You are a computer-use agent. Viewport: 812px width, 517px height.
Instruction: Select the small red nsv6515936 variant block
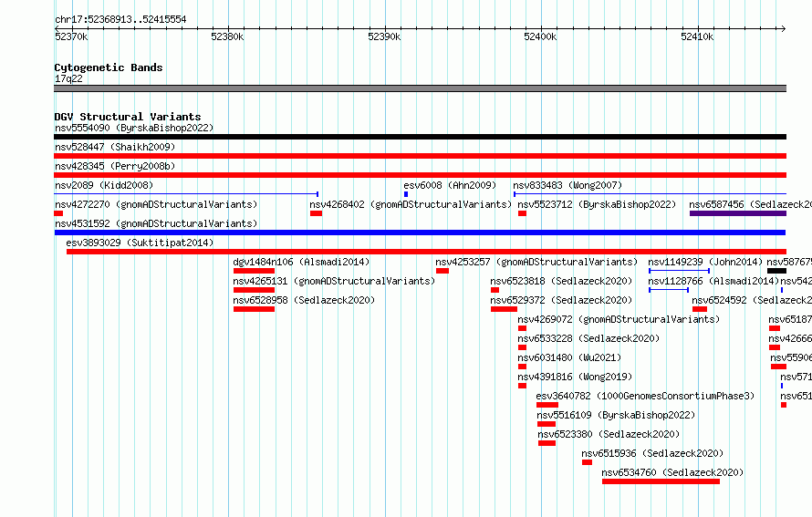pyautogui.click(x=587, y=462)
